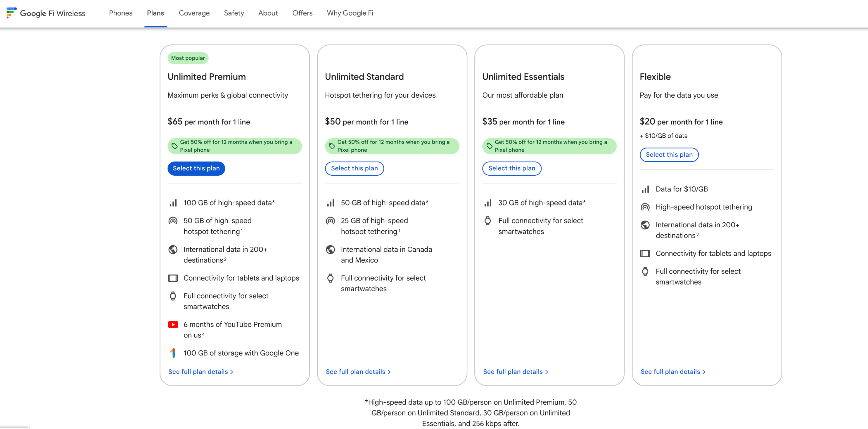Image resolution: width=868 pixels, height=429 pixels.
Task: Click the Pixel 50% off promo in Unlimited Premium
Action: (x=234, y=146)
